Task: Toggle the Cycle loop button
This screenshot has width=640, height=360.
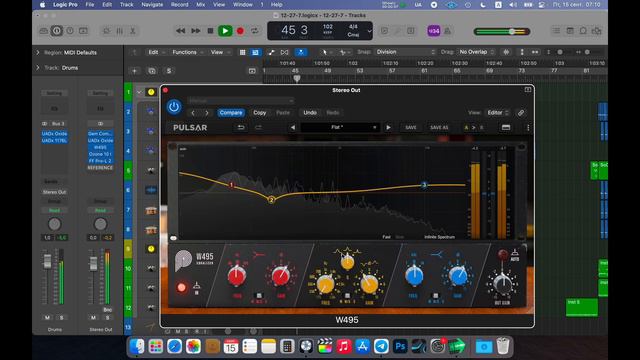Action: (x=255, y=31)
